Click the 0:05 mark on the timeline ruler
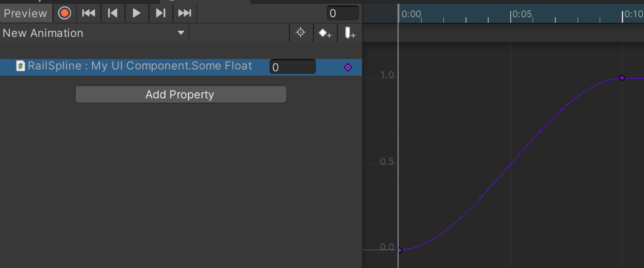Screen dimensions: 644x268 512,14
